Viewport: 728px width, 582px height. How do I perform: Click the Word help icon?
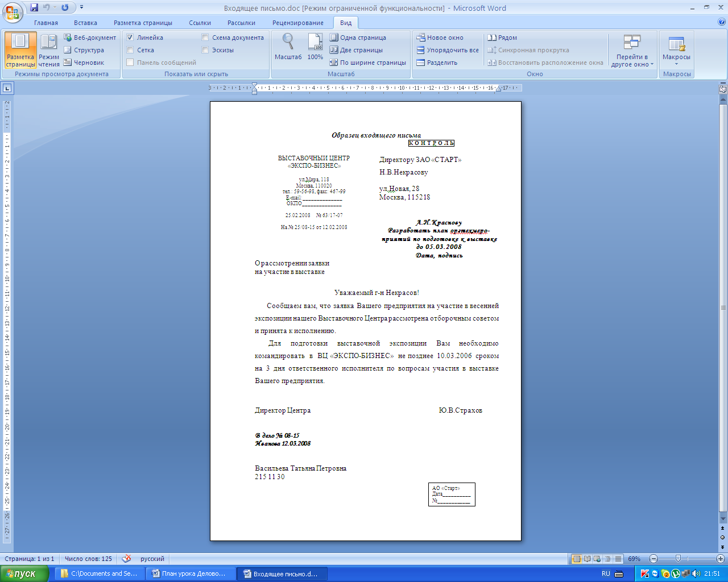(x=722, y=22)
